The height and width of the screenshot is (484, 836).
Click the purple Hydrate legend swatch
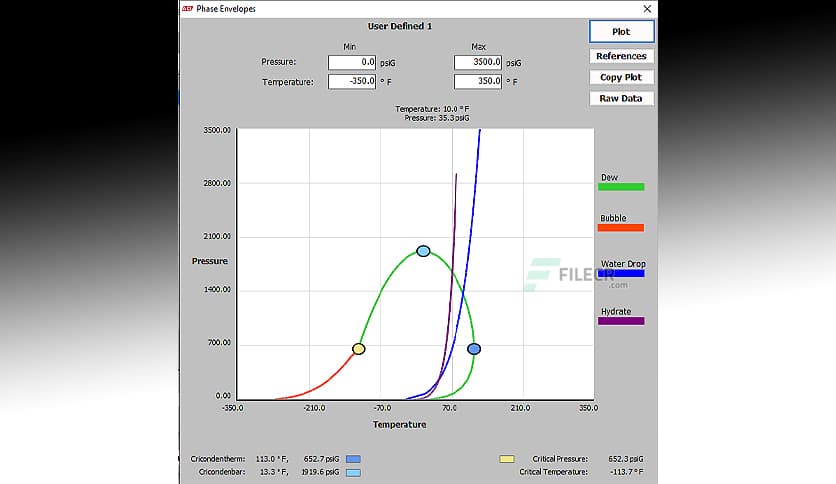(621, 321)
